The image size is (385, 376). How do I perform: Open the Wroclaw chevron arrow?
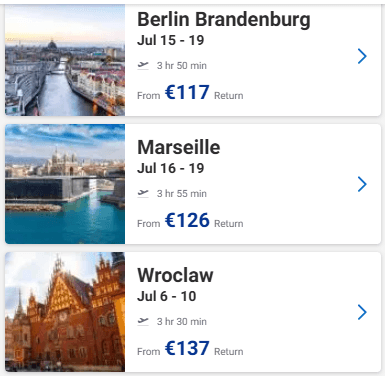tap(362, 312)
